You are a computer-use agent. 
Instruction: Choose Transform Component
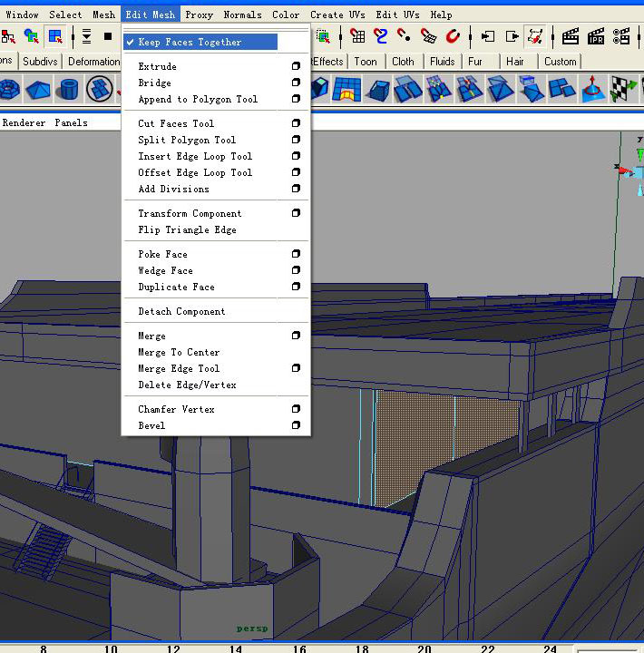click(x=190, y=213)
